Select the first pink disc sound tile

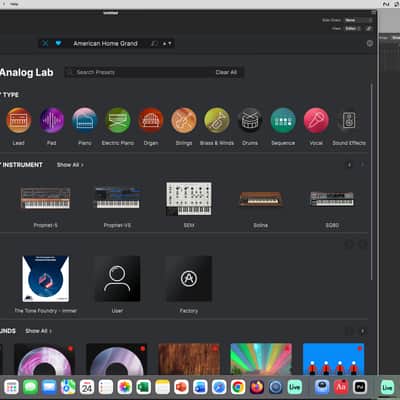coord(45,359)
